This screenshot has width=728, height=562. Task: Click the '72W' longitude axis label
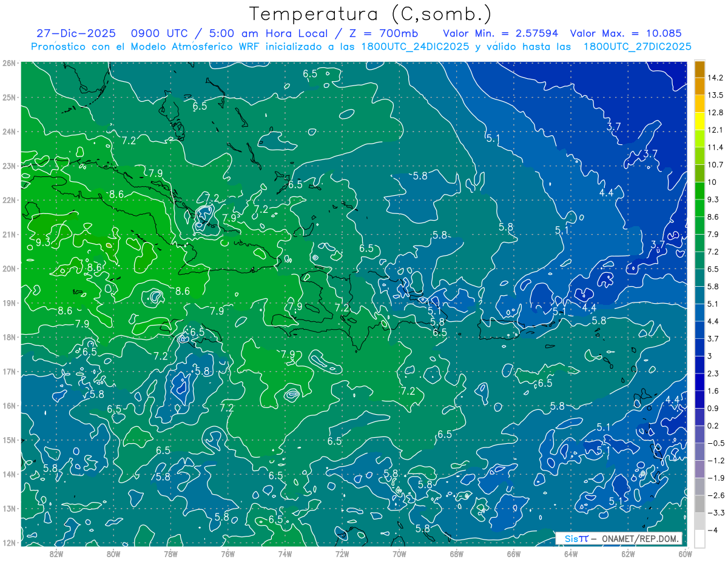(342, 553)
